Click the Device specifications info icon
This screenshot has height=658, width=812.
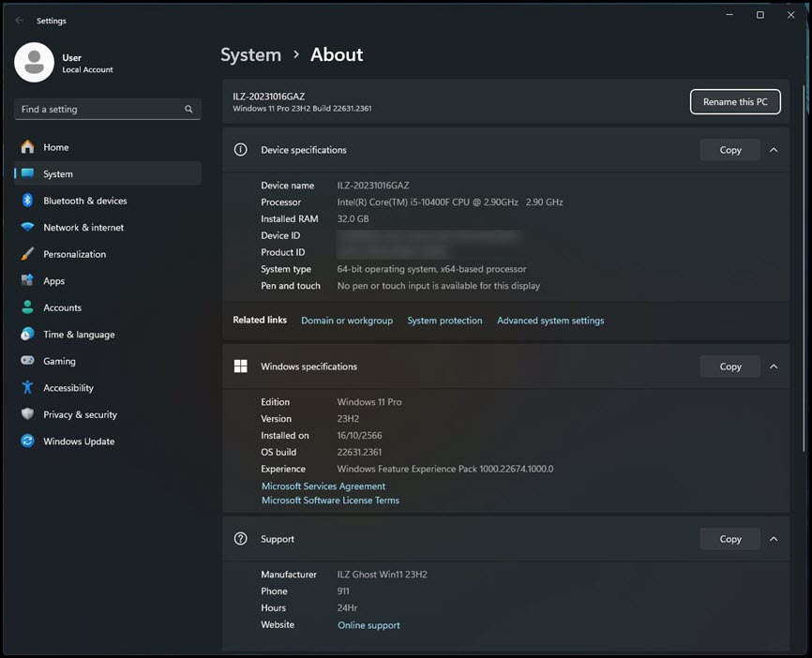[x=240, y=150]
